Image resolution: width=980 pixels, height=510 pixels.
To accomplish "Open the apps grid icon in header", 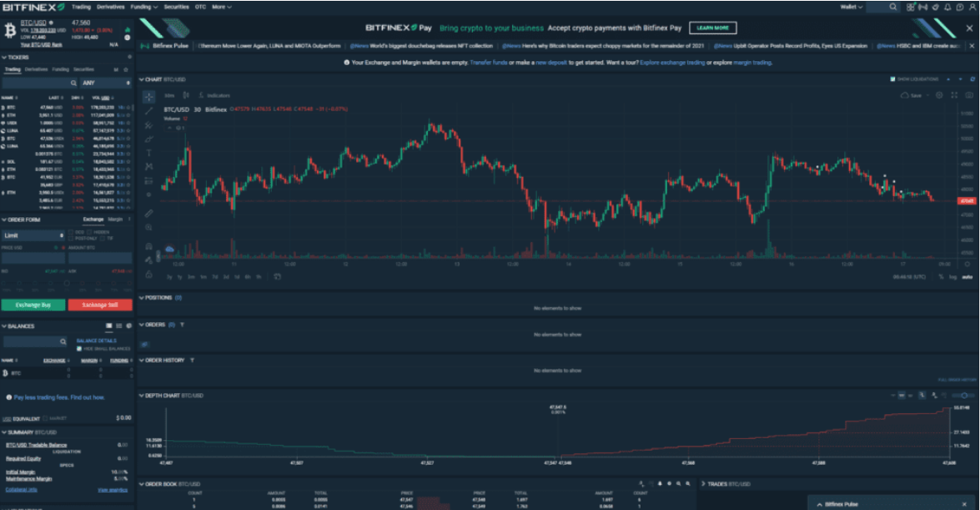I will (x=910, y=7).
